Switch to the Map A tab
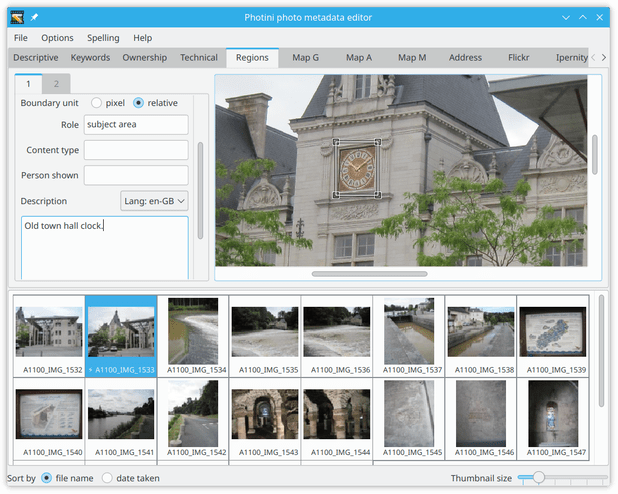The image size is (618, 494). (359, 58)
